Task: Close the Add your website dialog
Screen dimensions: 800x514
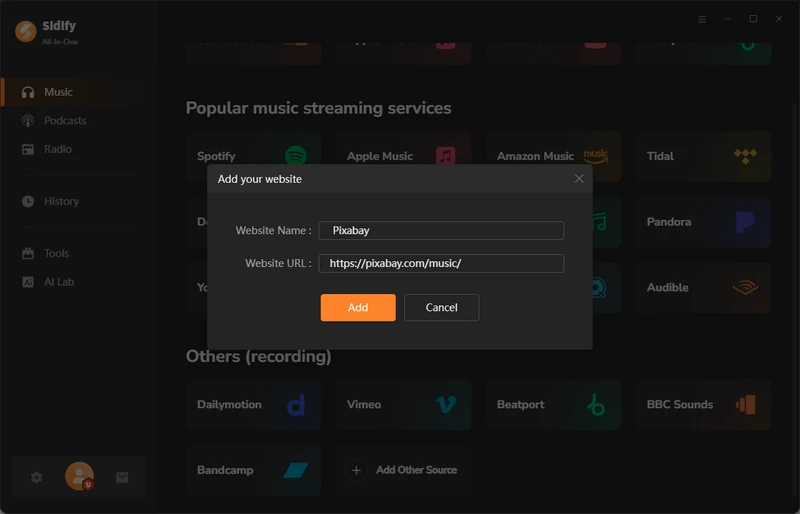Action: pyautogui.click(x=579, y=179)
